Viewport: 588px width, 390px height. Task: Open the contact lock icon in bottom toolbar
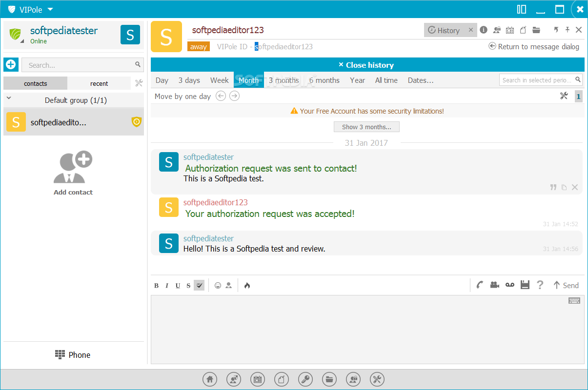(x=353, y=379)
